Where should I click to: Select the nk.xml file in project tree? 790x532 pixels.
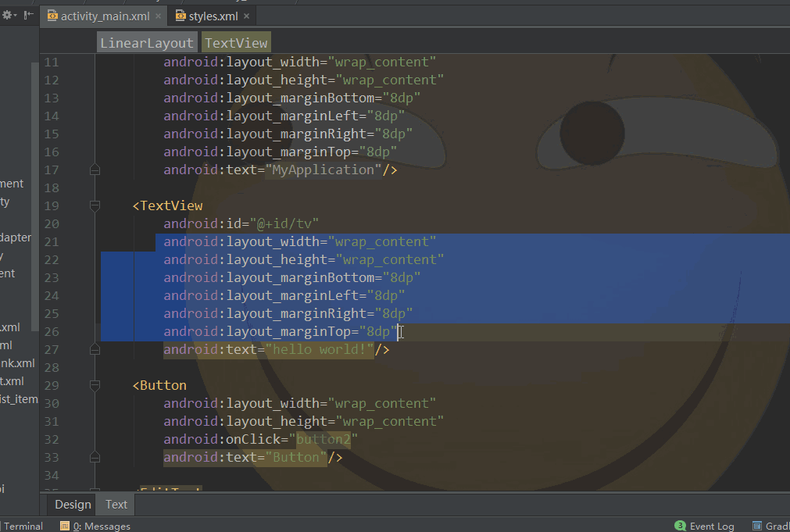[17, 363]
